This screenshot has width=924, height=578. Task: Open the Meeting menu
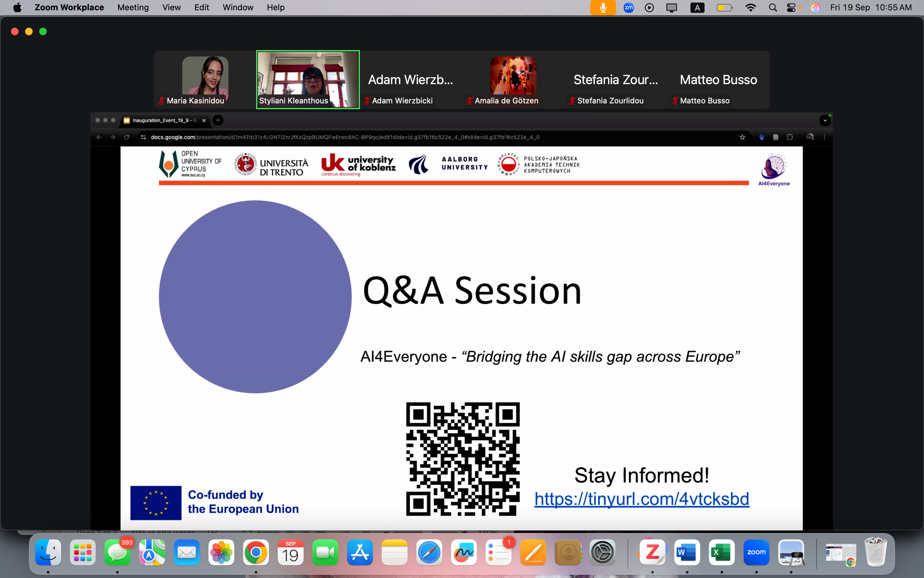(x=133, y=8)
